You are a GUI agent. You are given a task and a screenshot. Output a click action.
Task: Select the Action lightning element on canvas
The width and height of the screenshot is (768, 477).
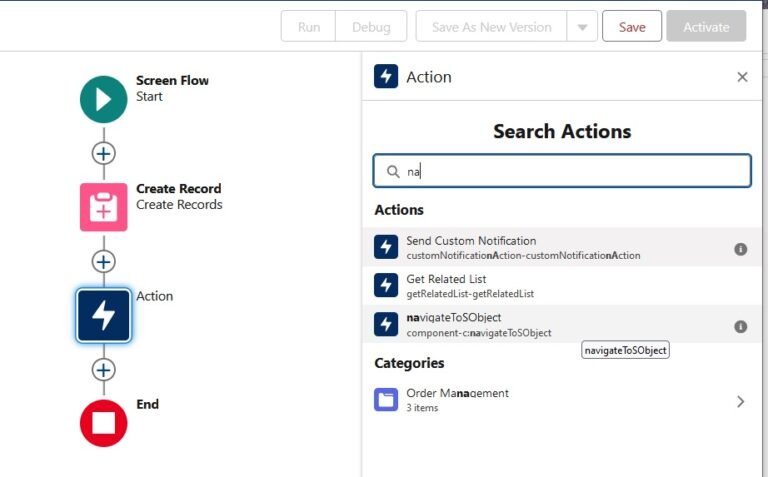[x=103, y=315]
